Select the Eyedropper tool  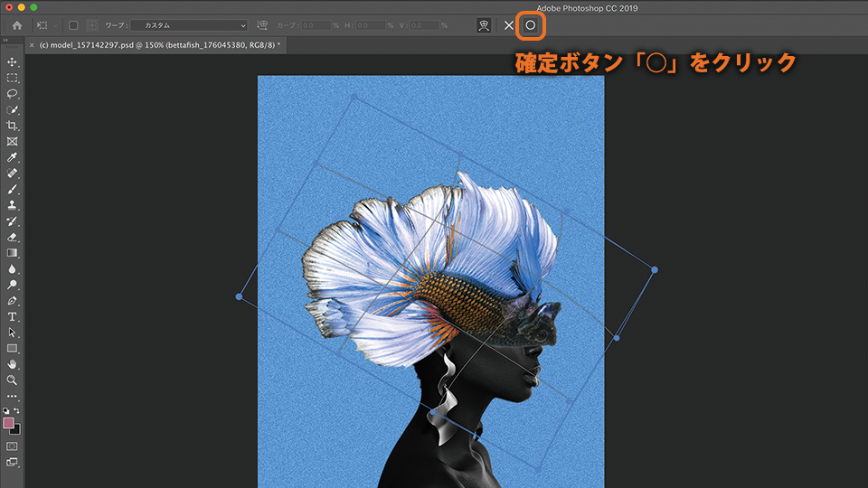tap(12, 157)
